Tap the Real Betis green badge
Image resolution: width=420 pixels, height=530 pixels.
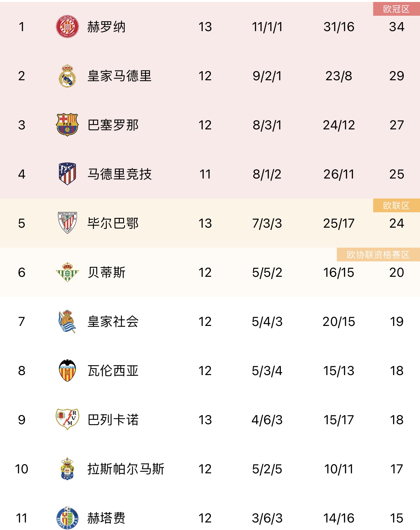(x=67, y=272)
